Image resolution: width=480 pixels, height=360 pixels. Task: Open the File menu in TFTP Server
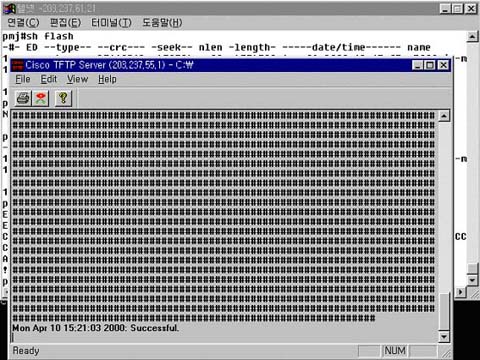tap(23, 79)
